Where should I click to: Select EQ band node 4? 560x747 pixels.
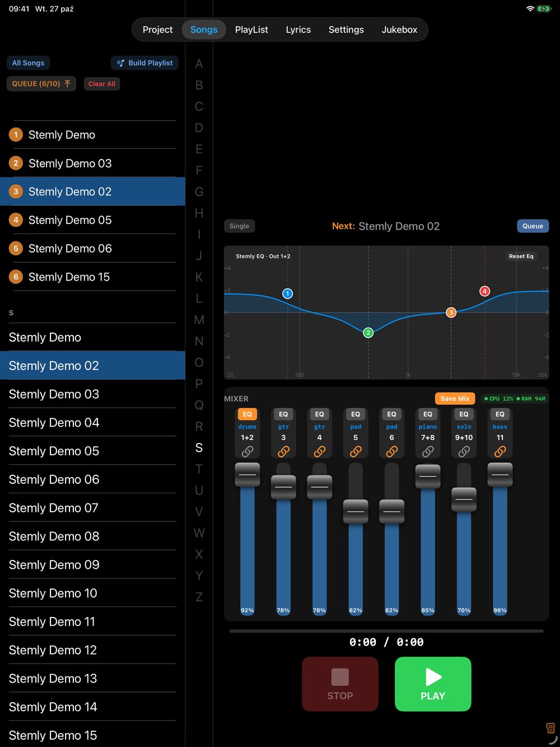point(485,291)
